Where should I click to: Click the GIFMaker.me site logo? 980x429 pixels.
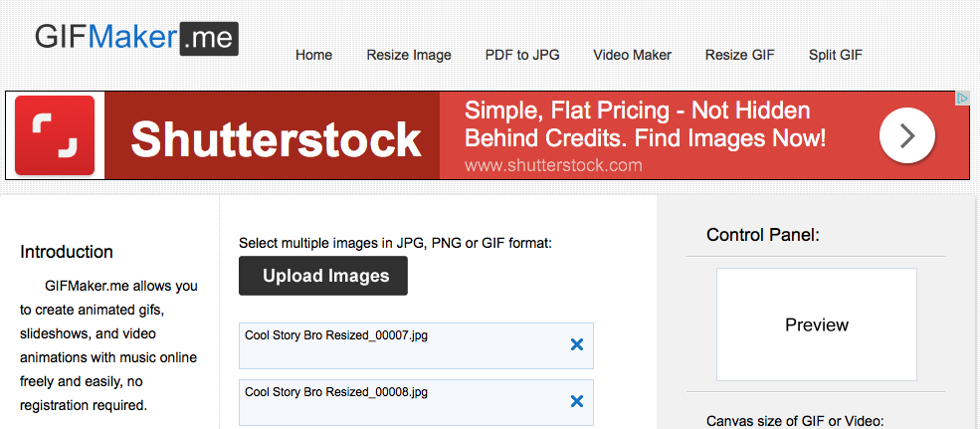[136, 38]
